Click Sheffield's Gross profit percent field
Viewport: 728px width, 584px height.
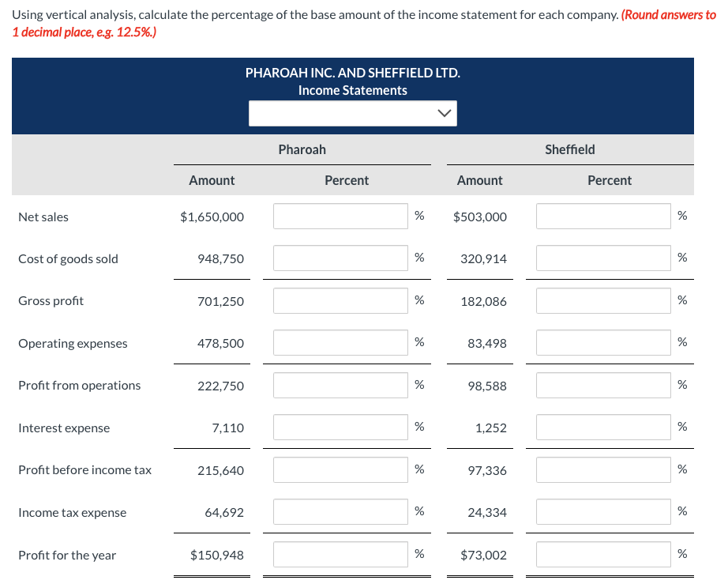point(602,300)
